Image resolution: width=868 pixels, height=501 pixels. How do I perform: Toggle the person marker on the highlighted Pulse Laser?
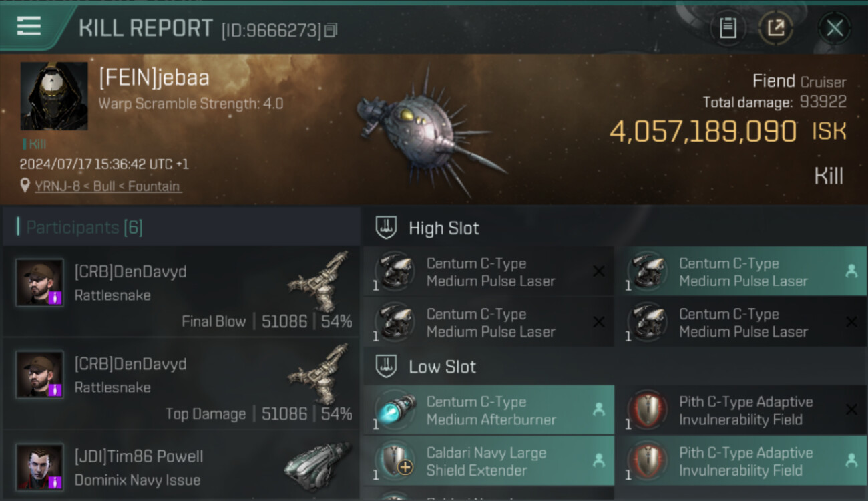pyautogui.click(x=851, y=271)
